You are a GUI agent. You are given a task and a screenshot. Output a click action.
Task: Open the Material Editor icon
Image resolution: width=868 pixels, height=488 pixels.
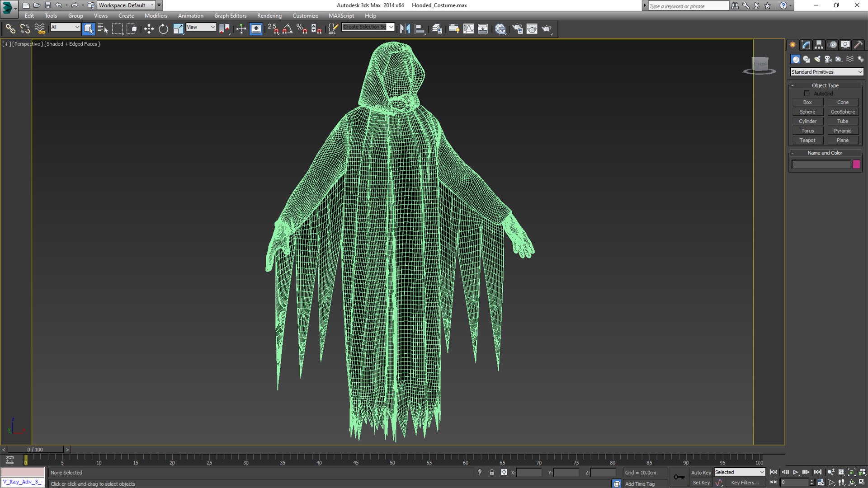pyautogui.click(x=500, y=29)
